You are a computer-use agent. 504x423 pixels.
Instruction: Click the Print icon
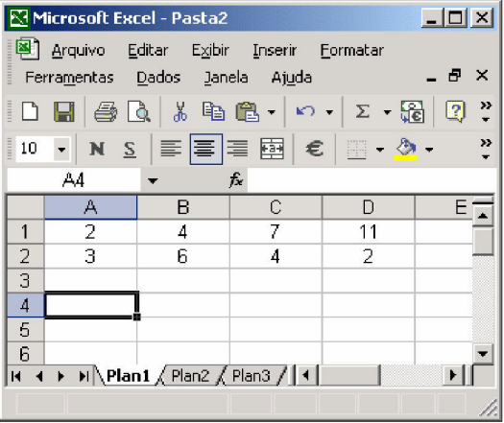click(106, 111)
